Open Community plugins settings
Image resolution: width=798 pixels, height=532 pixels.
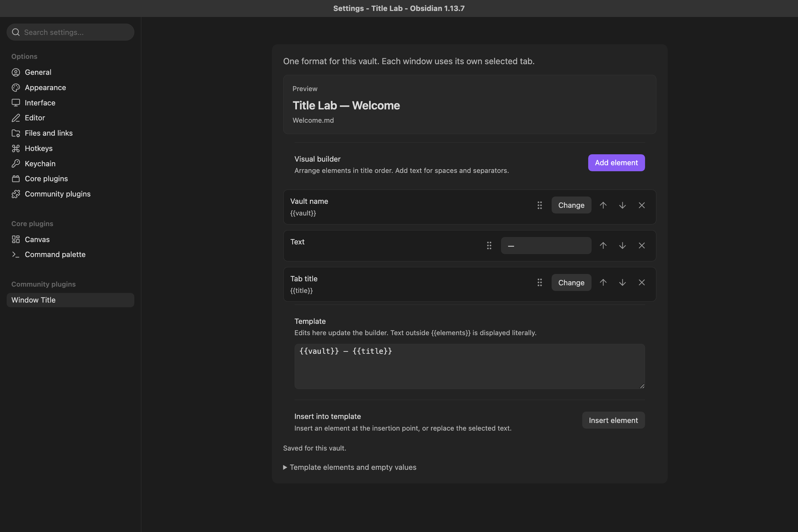tap(70, 194)
